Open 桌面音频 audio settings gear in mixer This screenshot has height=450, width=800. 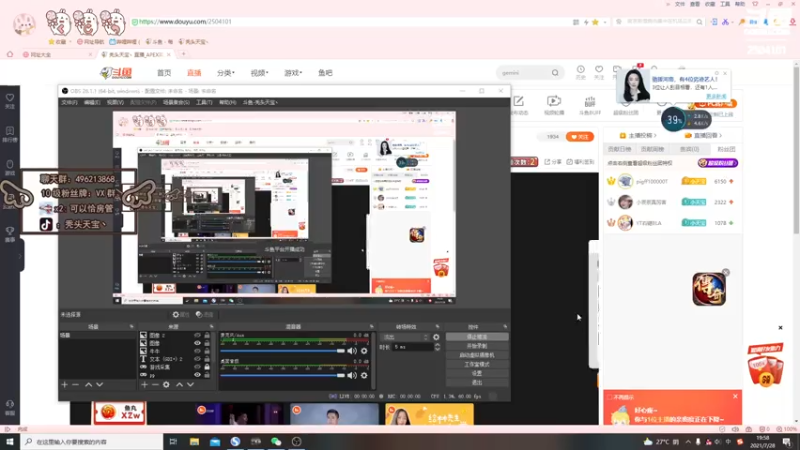[364, 376]
